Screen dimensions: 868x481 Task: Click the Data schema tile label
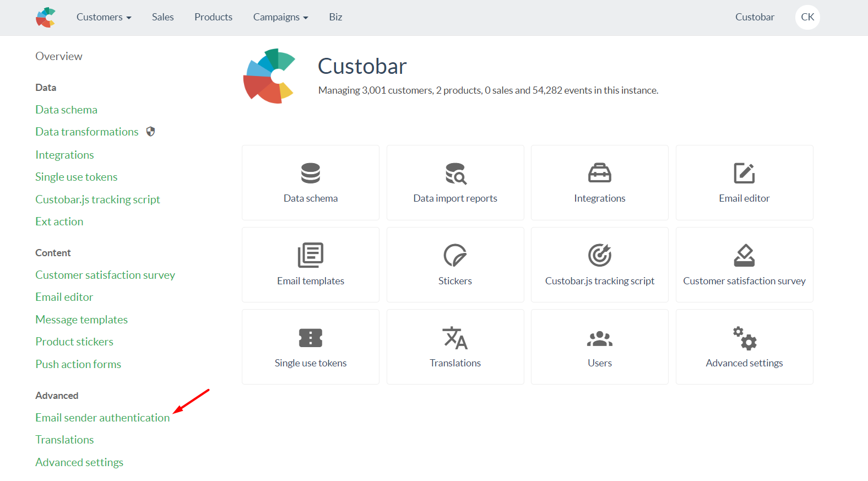click(311, 198)
